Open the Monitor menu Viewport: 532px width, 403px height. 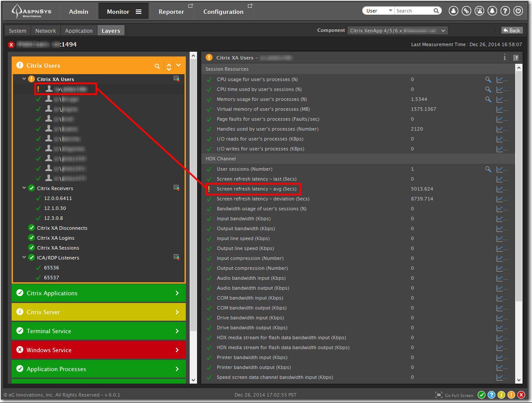[x=124, y=12]
